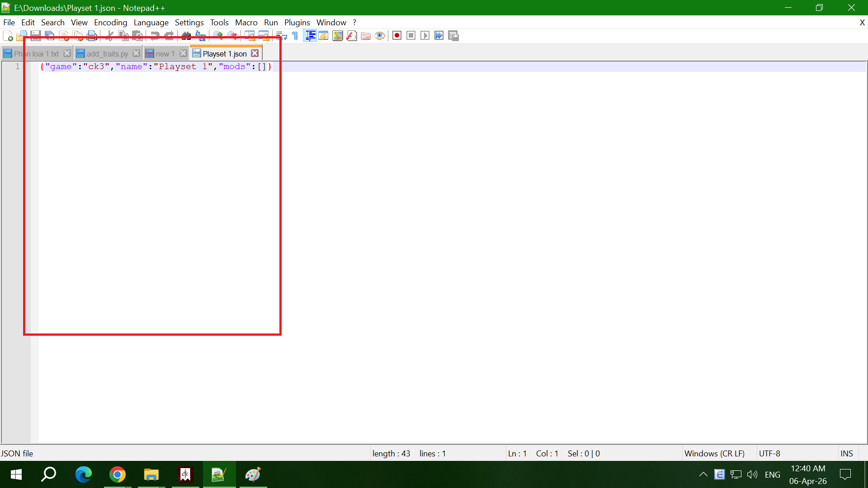Click the Save toolbar icon
Screen dimensions: 868x488
click(36, 36)
